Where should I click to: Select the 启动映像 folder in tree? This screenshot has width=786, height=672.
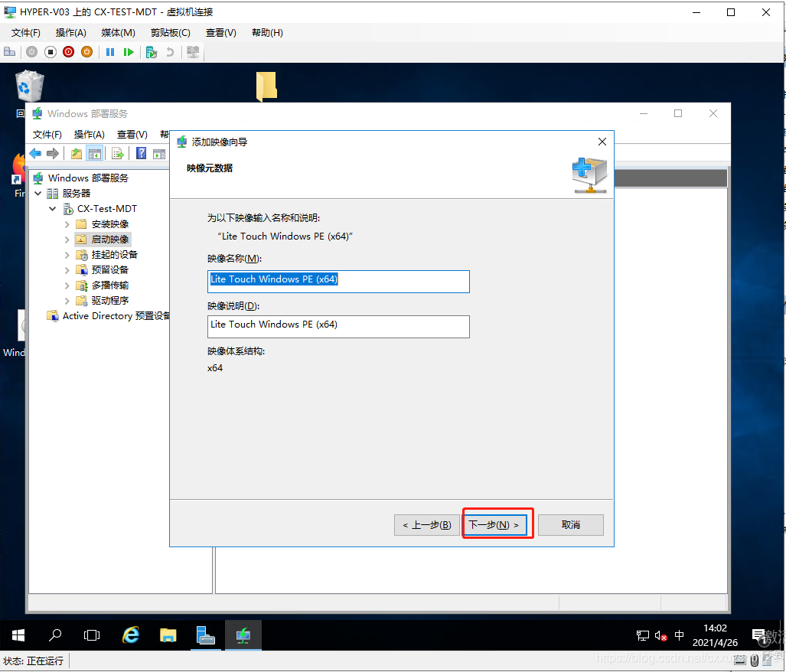click(103, 240)
